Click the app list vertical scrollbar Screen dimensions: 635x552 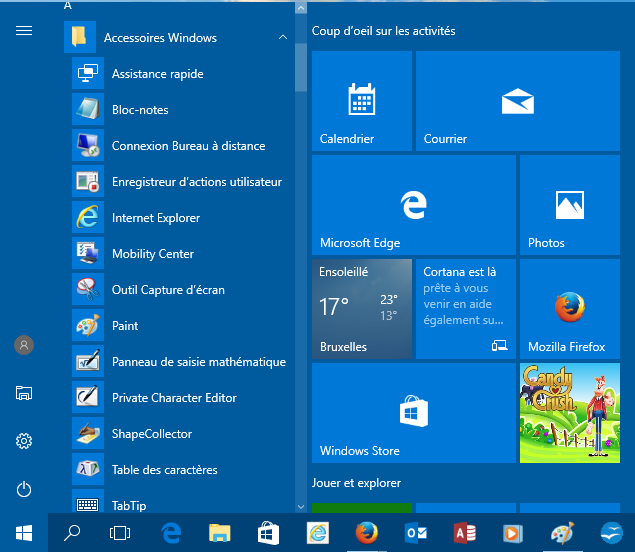pyautogui.click(x=300, y=66)
